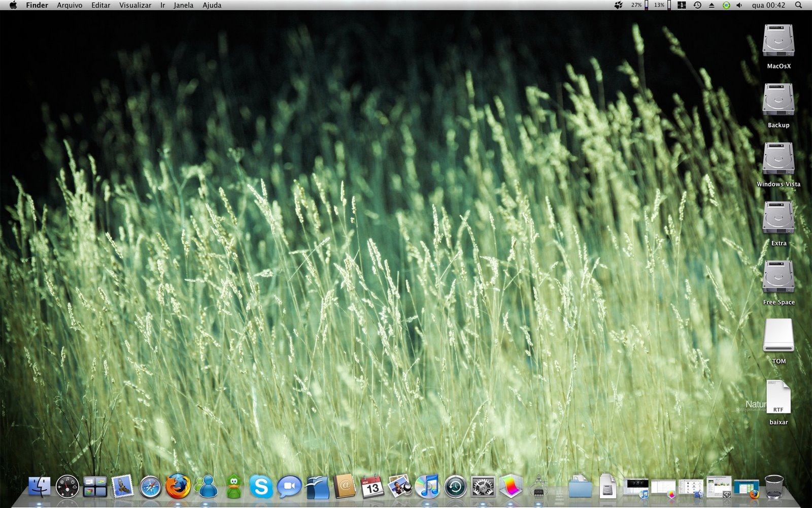
Task: Open System Profiler chip icon in Dock
Action: pyautogui.click(x=538, y=487)
